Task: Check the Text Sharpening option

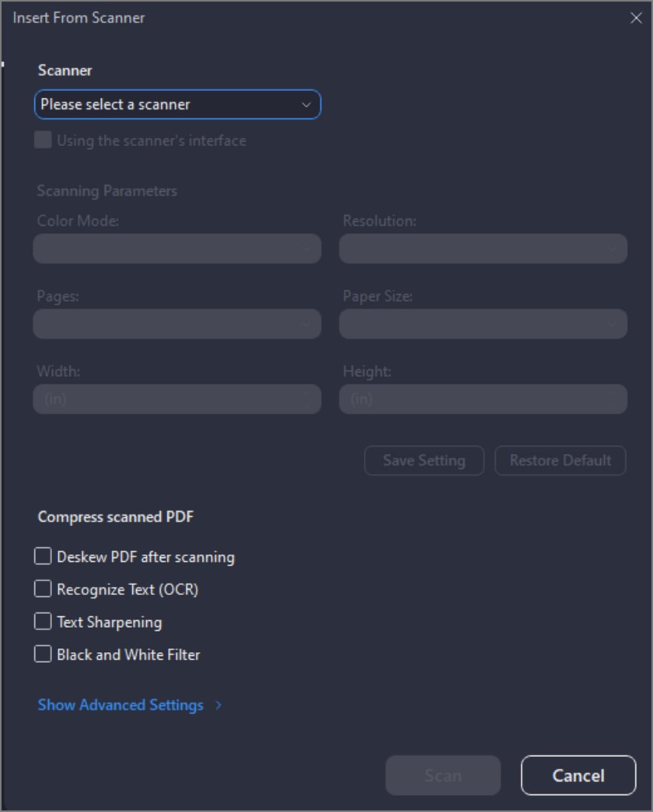Action: coord(43,622)
